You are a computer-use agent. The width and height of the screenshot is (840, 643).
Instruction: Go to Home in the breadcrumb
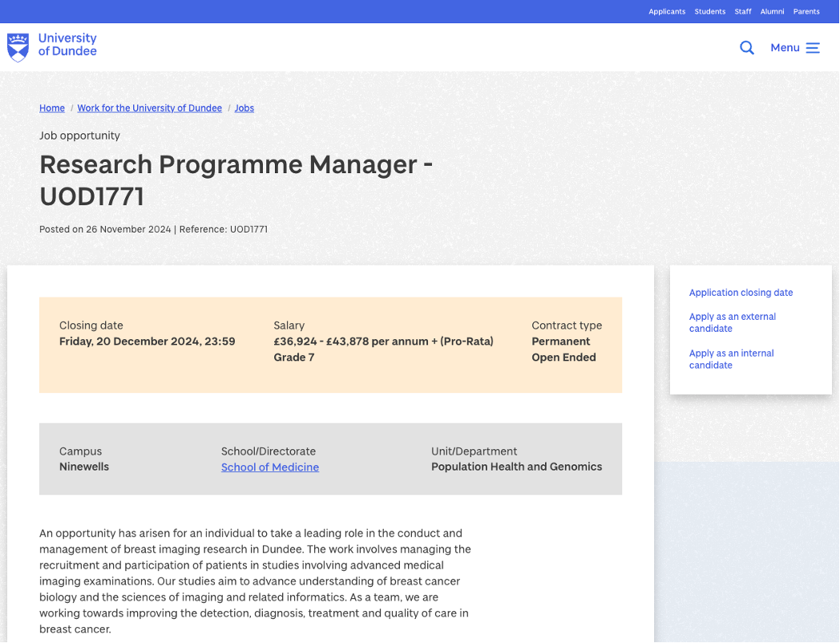click(x=52, y=108)
